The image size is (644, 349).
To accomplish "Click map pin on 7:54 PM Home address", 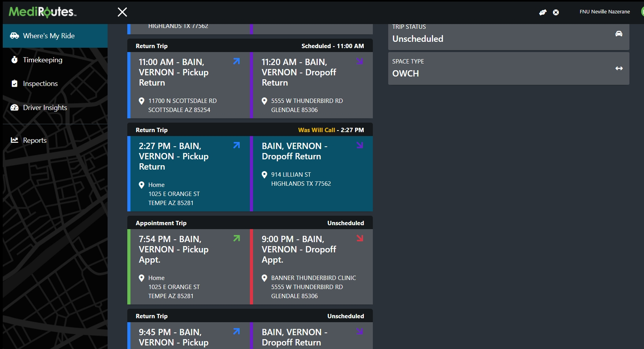I will pos(141,278).
